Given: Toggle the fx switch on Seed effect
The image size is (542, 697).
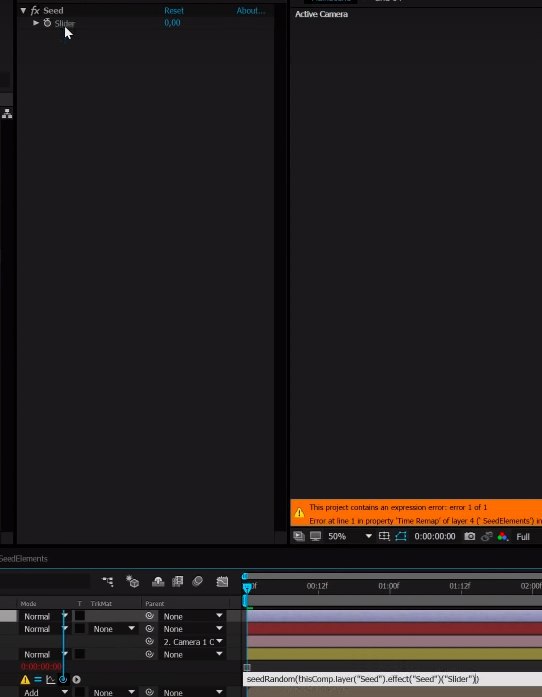Looking at the screenshot, I should point(35,10).
